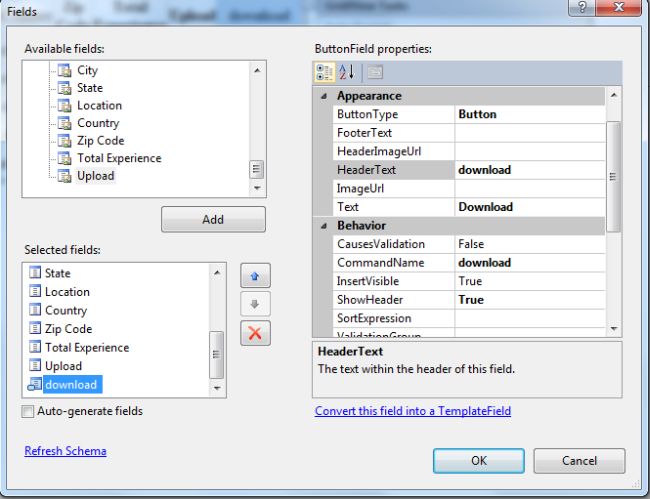650x499 pixels.
Task: Click the Zip Code field icon in Selected fields
Action: (x=35, y=328)
